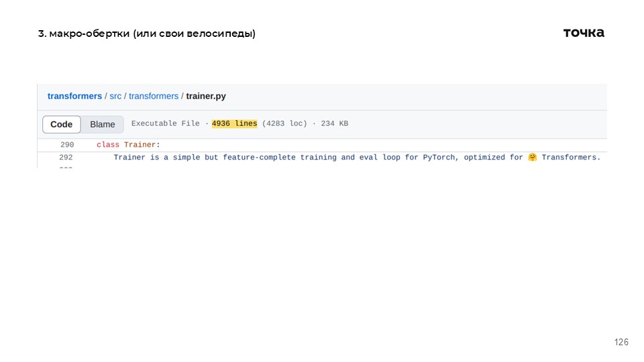
Task: Click the class Trainer code line
Action: click(x=128, y=145)
